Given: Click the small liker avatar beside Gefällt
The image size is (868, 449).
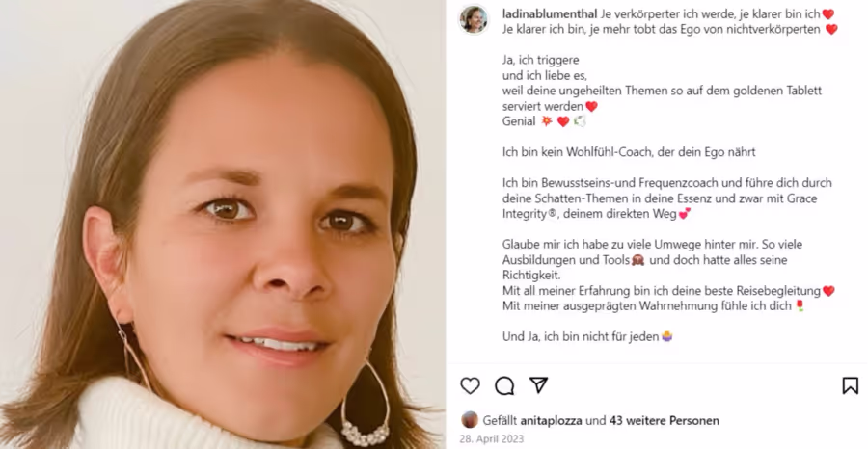Looking at the screenshot, I should pos(470,420).
